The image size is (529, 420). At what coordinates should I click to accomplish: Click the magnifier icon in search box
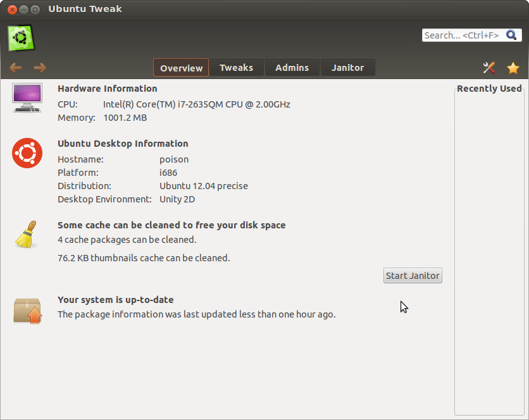(x=511, y=35)
